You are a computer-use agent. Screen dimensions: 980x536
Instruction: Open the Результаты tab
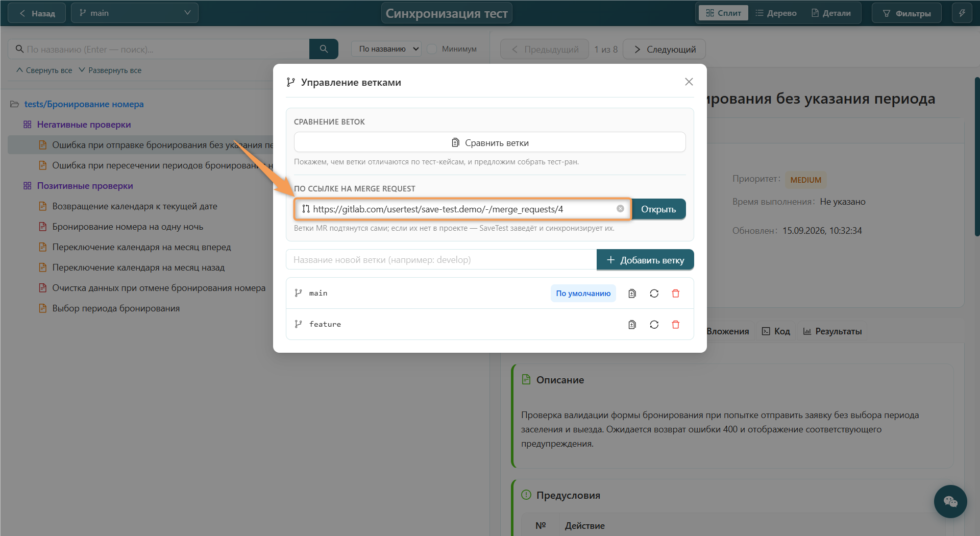[x=832, y=331]
